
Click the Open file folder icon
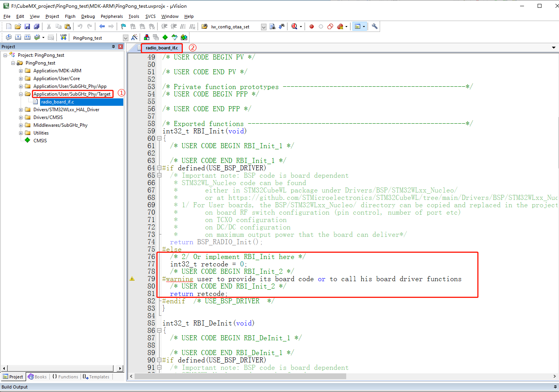(x=18, y=26)
